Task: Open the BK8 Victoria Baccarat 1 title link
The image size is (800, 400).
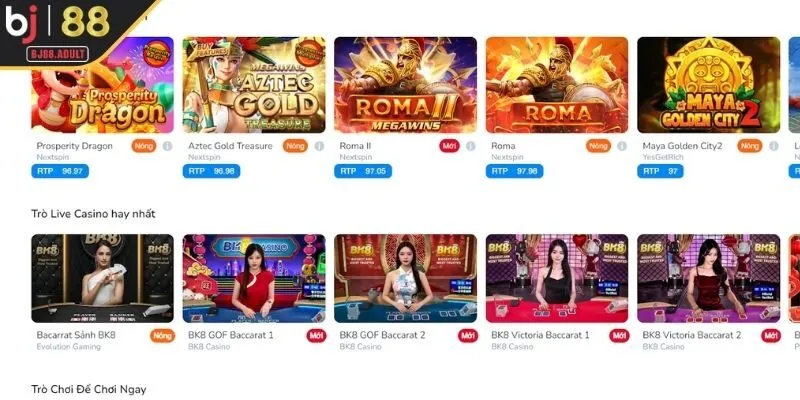Action: 540,335
